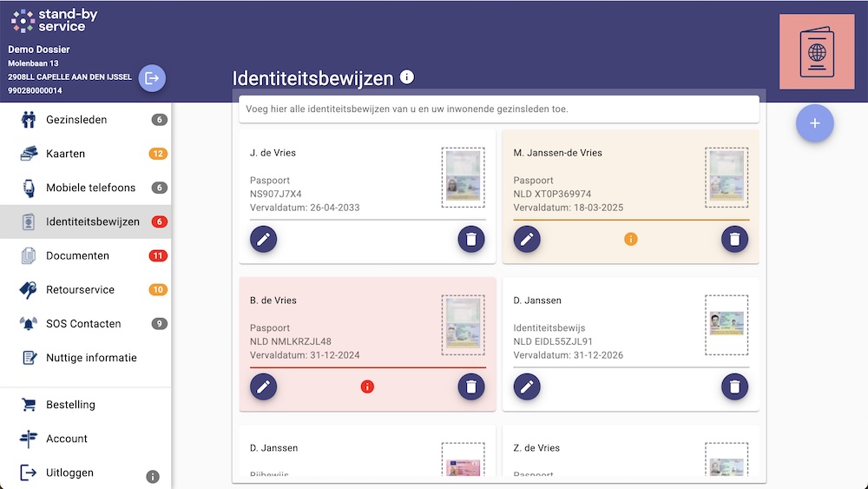
Task: Click 'NLD NMLKRZJL48' document number
Action: point(290,341)
